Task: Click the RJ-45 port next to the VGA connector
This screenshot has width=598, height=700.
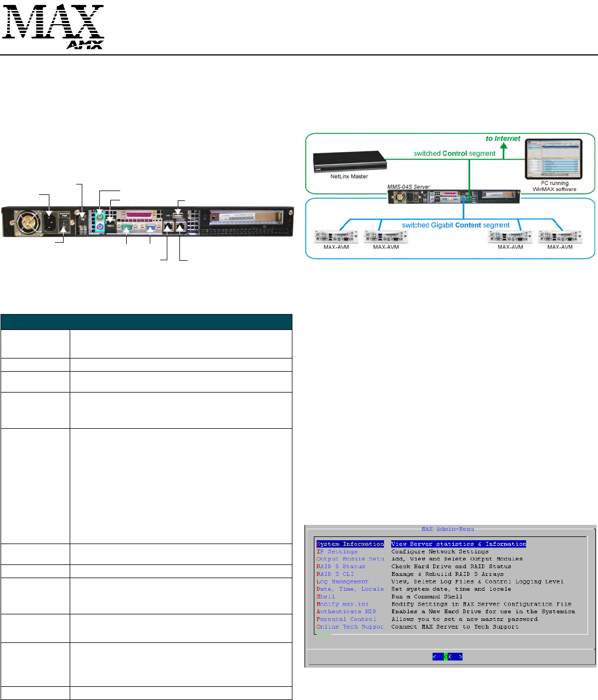Action: [168, 226]
